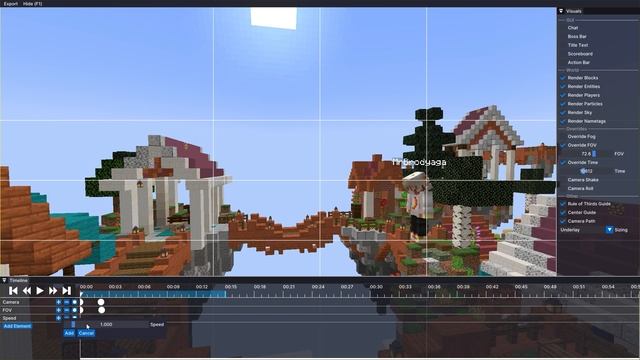Open the Export menu
Viewport: 640px width, 360px height.
tap(11, 4)
